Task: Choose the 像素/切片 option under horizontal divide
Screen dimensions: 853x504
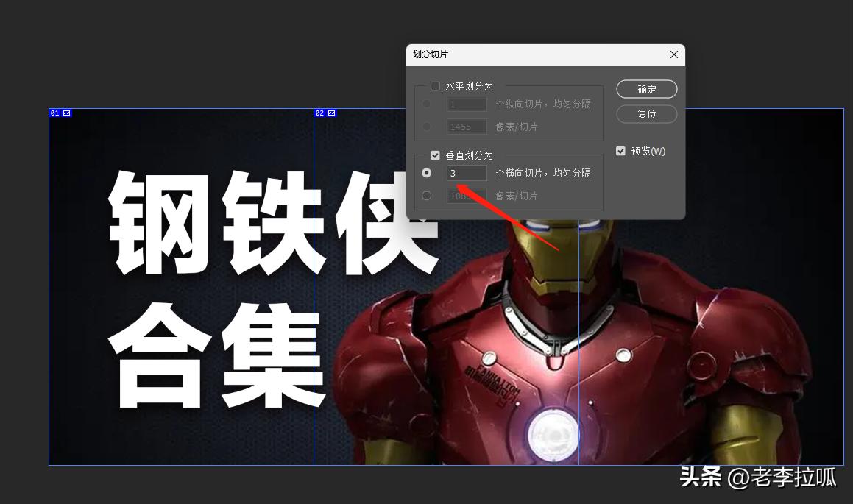Action: click(427, 126)
